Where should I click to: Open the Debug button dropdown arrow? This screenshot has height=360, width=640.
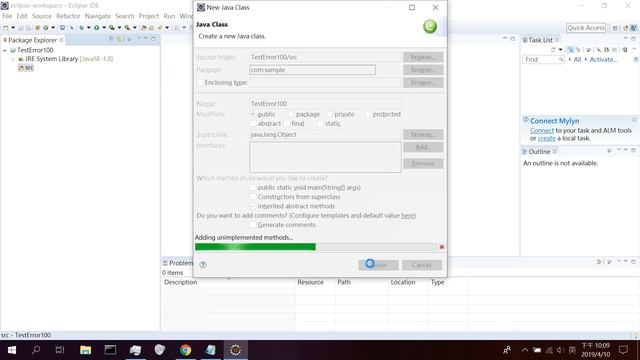point(89,28)
